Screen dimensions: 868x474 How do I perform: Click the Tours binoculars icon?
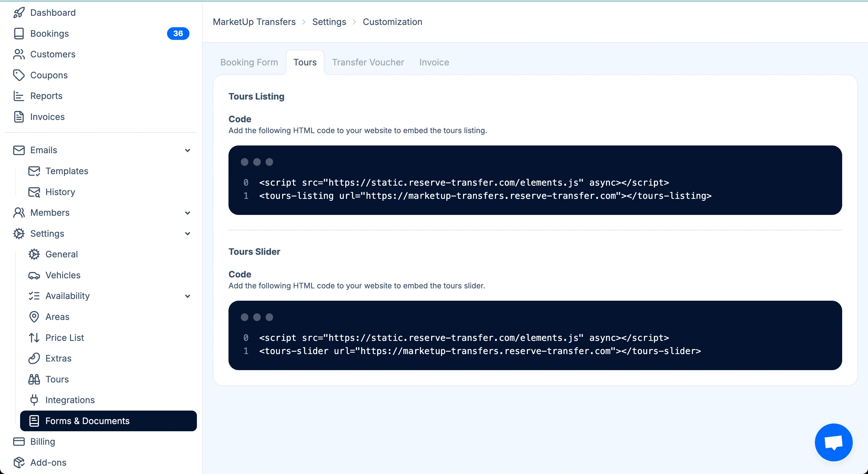tap(34, 379)
